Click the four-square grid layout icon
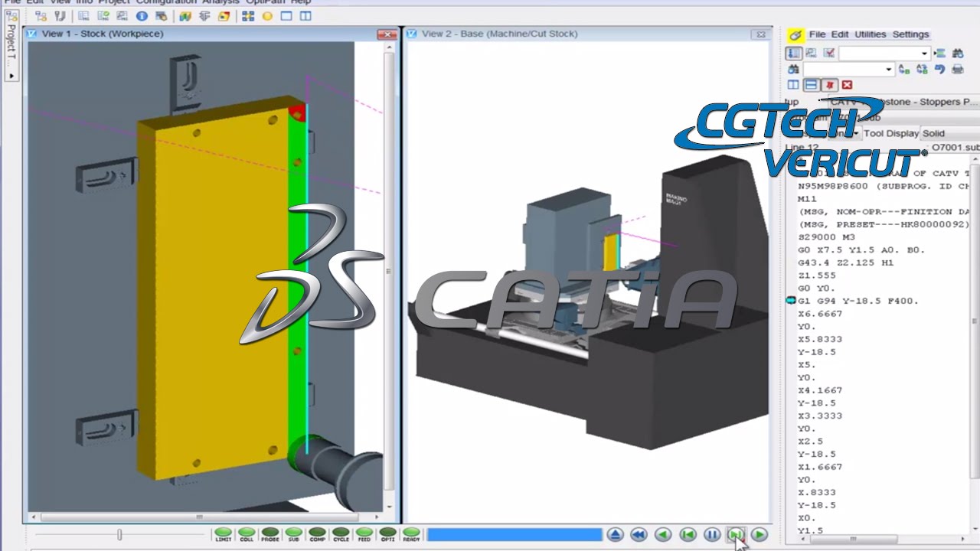 pyautogui.click(x=248, y=16)
